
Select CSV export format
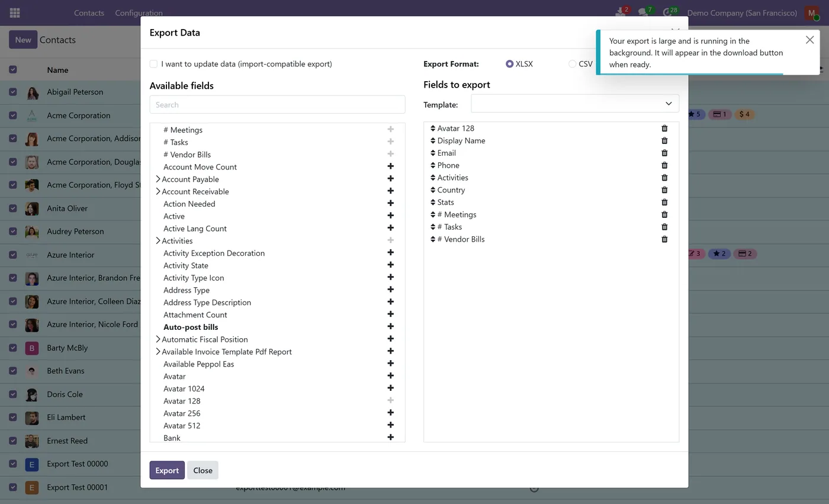point(572,63)
